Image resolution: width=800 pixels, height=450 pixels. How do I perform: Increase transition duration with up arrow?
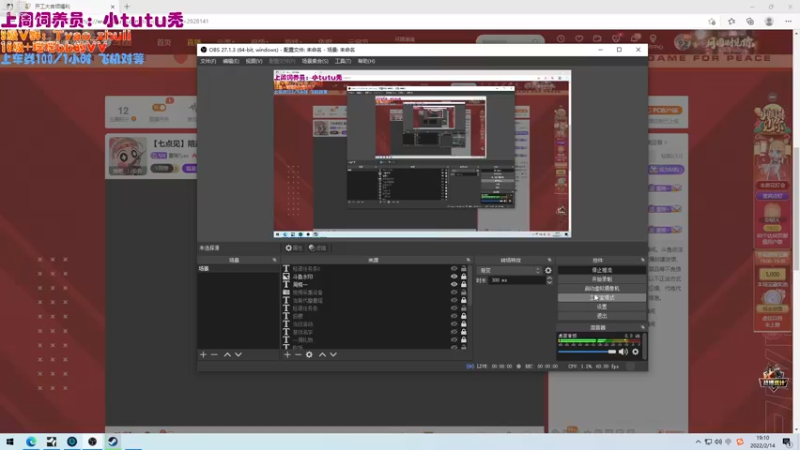tap(549, 278)
